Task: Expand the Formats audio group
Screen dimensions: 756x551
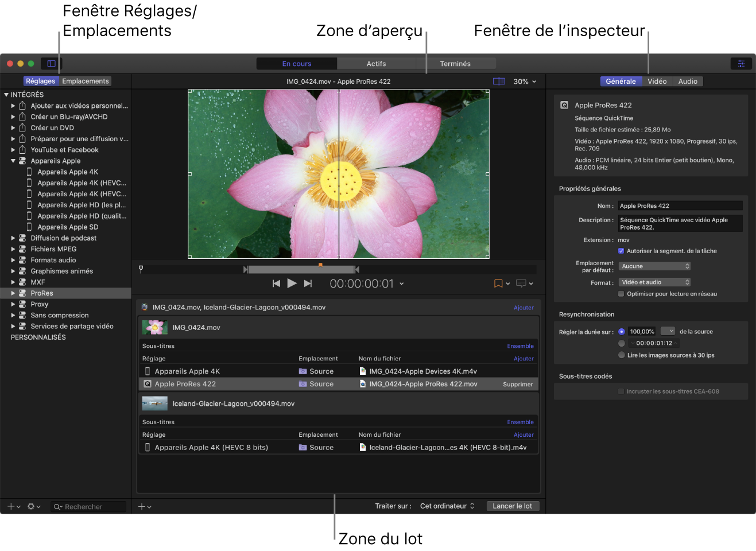Action: 13,260
